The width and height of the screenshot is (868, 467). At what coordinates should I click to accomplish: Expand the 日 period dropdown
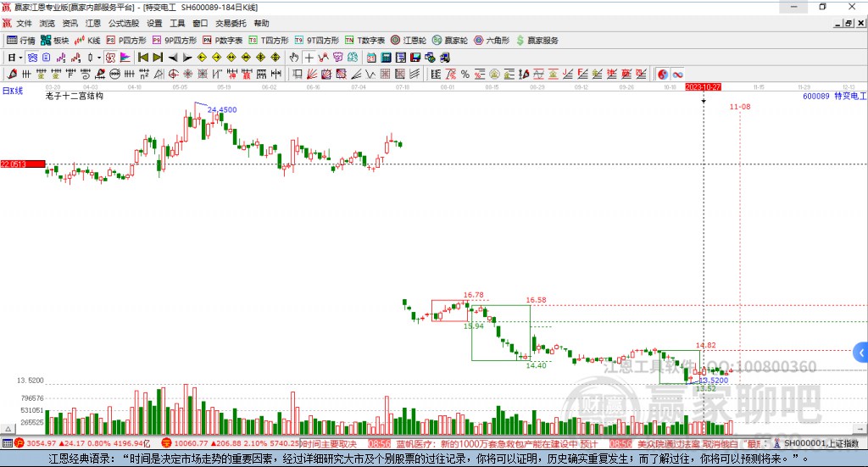point(20,58)
